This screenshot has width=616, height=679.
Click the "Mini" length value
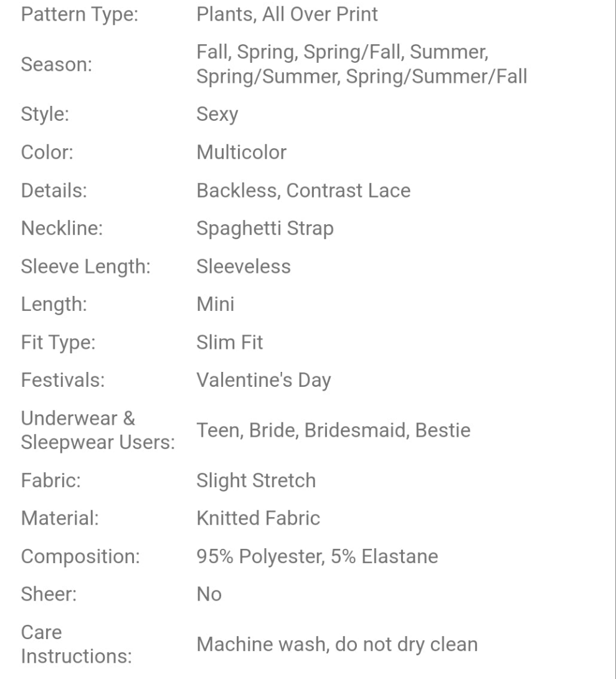pos(216,305)
